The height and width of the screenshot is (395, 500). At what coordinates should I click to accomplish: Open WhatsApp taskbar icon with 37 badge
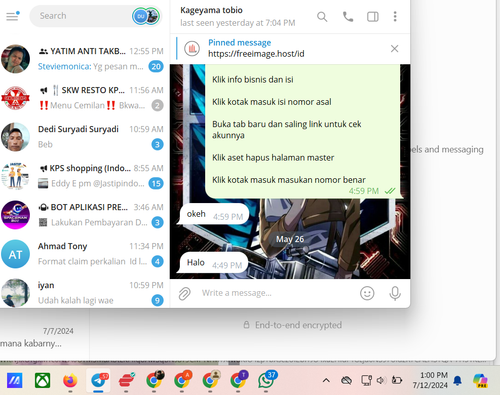click(x=266, y=380)
